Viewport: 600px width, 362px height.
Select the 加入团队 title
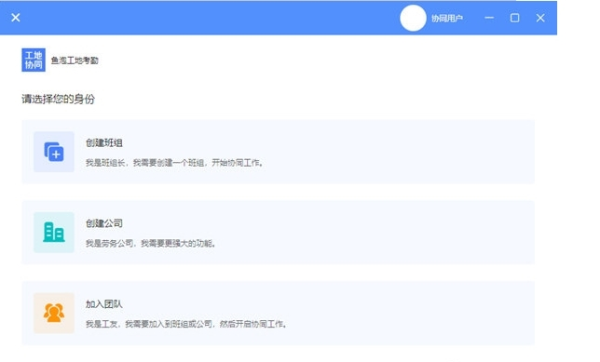tap(104, 304)
